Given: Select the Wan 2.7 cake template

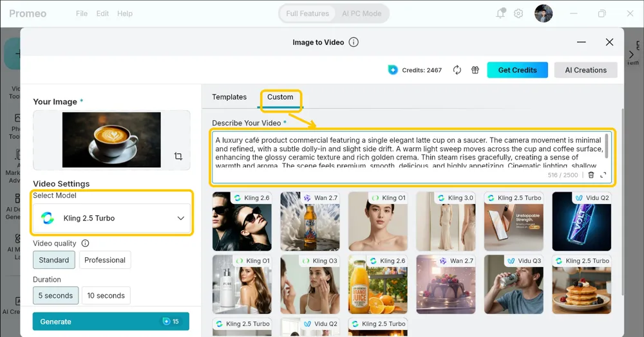Looking at the screenshot, I should 446,284.
